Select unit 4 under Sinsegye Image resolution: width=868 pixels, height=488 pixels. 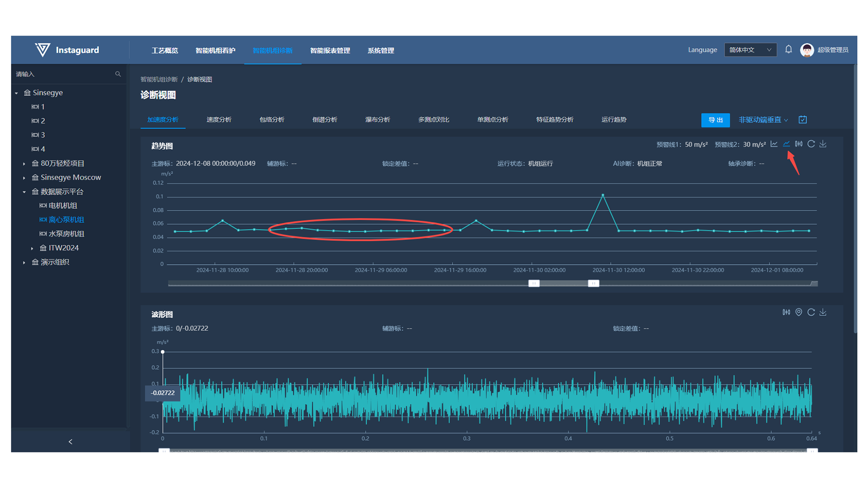38,149
